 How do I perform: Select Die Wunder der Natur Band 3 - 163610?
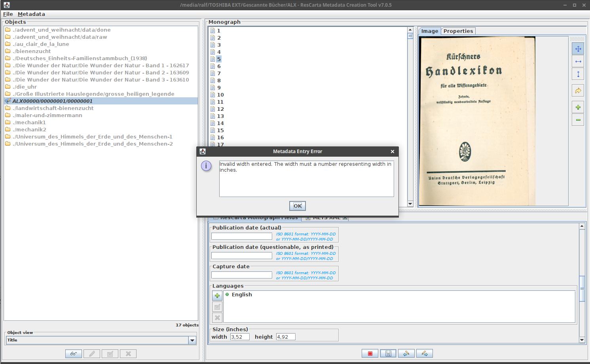pyautogui.click(x=101, y=80)
